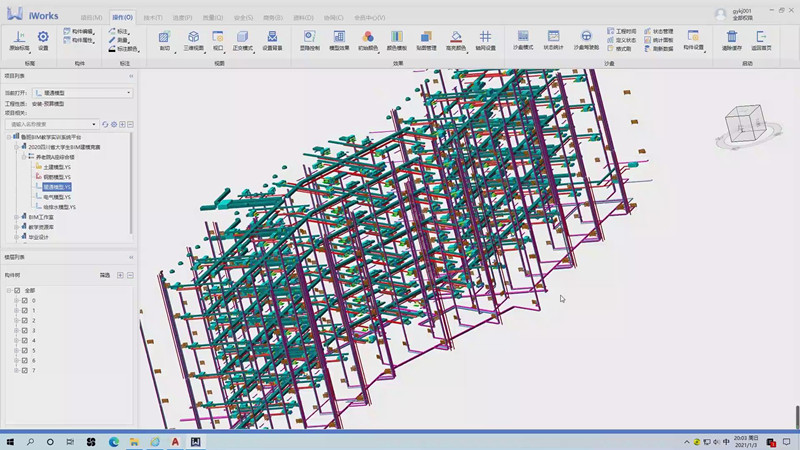Screen dimensions: 800x450
Task: Open 轴网设置 grid settings
Action: click(x=485, y=38)
